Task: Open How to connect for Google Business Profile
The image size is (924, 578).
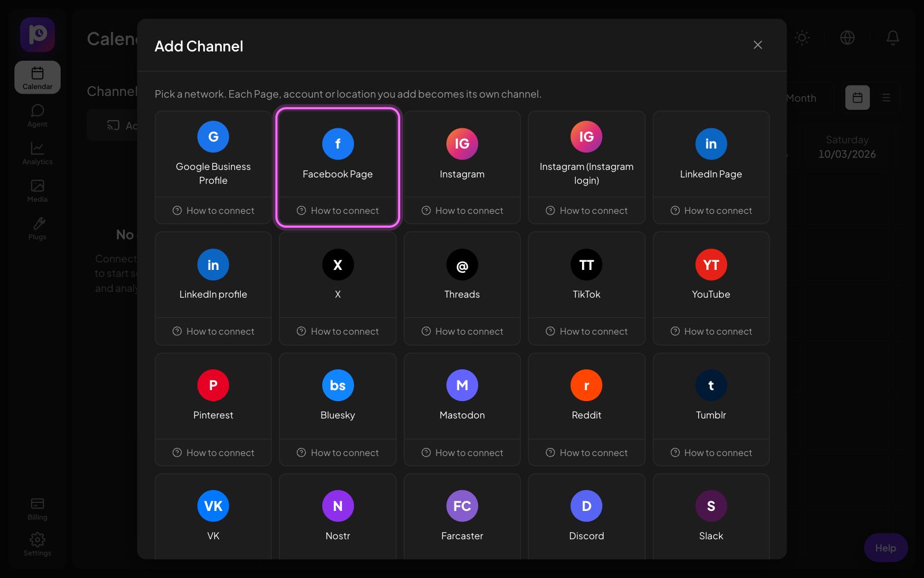Action: click(213, 210)
